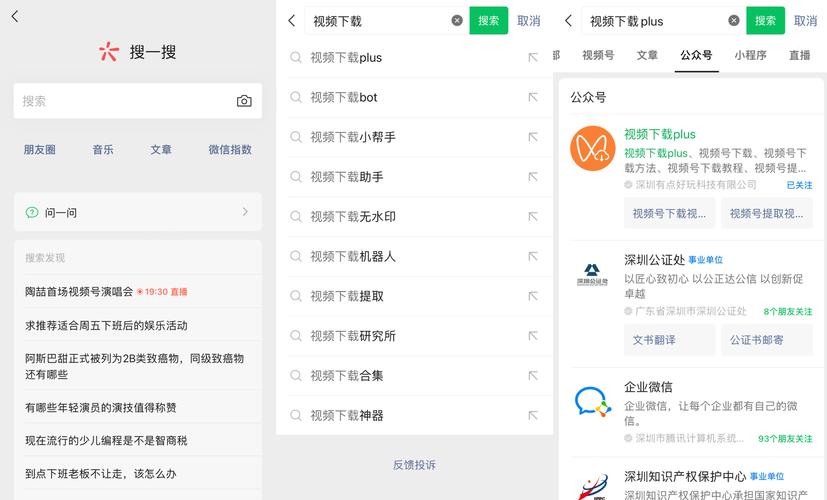Open 陶喆首场视频号演唱会 live entry
The width and height of the screenshot is (827, 500).
click(138, 292)
